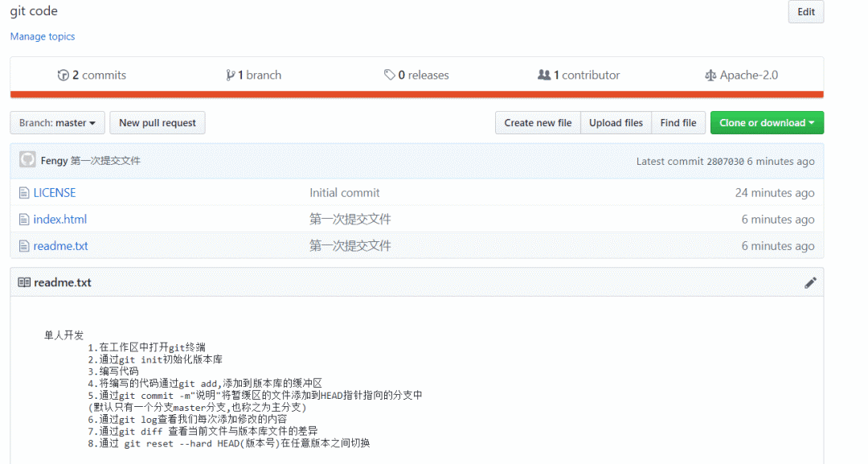Click the Create new file button

tap(538, 122)
